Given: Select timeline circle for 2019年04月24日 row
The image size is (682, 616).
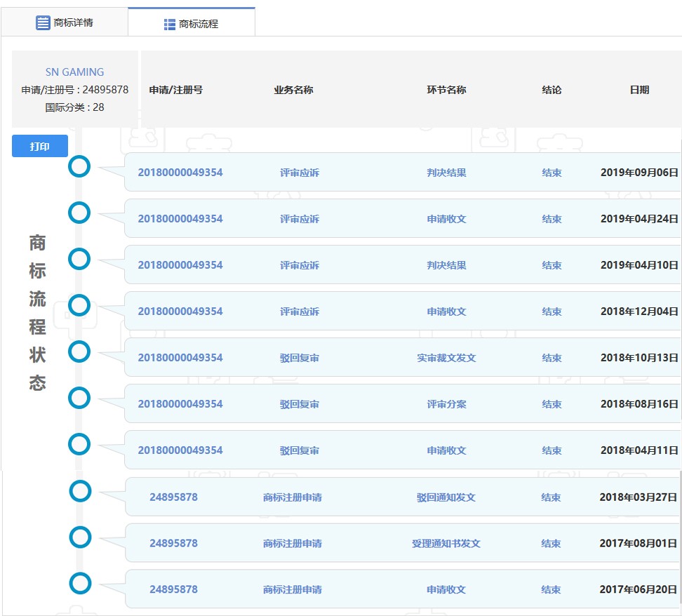Looking at the screenshot, I should (79, 213).
